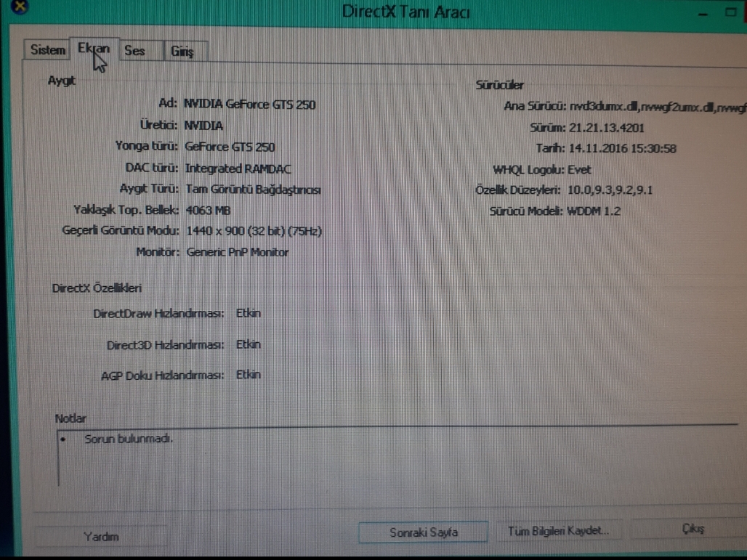Click the Üretici value 'NVIDIA'
The height and width of the screenshot is (560, 747).
coord(203,126)
